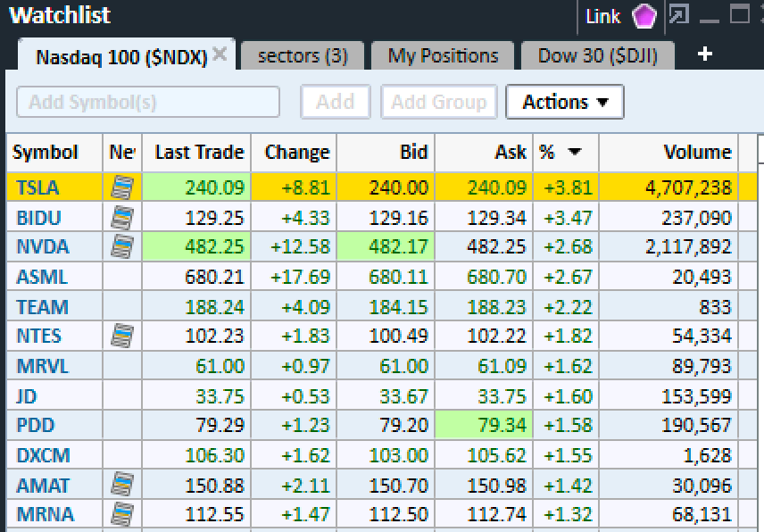Click TSLA volume 4,707,238
Viewport: 764px width, 532px height.
click(688, 187)
